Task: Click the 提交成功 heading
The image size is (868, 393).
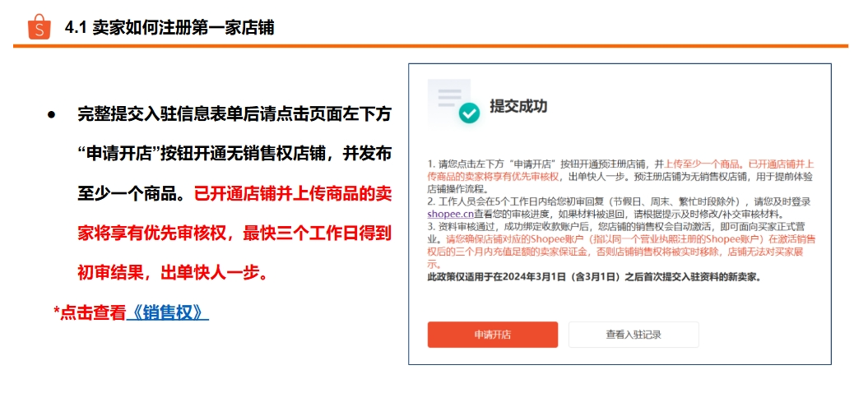Action: (x=518, y=106)
